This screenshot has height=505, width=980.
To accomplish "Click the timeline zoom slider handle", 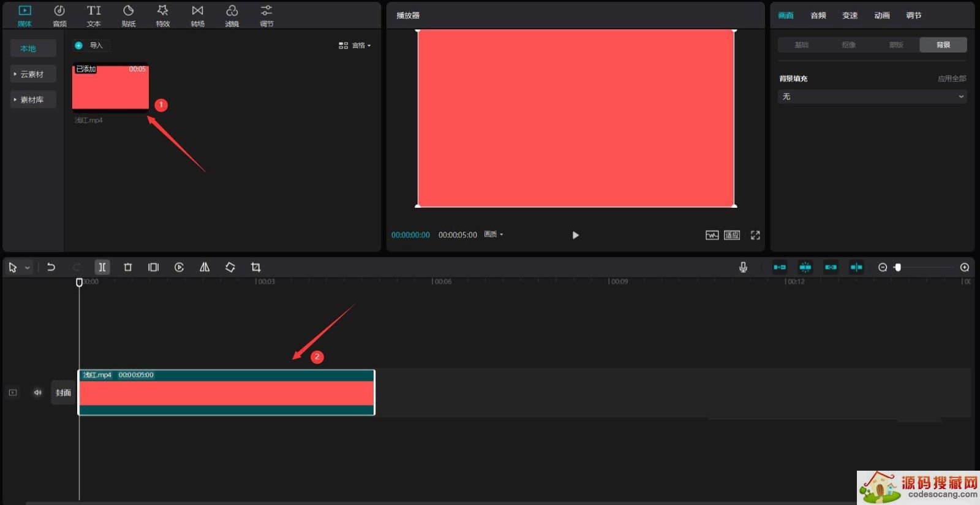I will pyautogui.click(x=897, y=267).
